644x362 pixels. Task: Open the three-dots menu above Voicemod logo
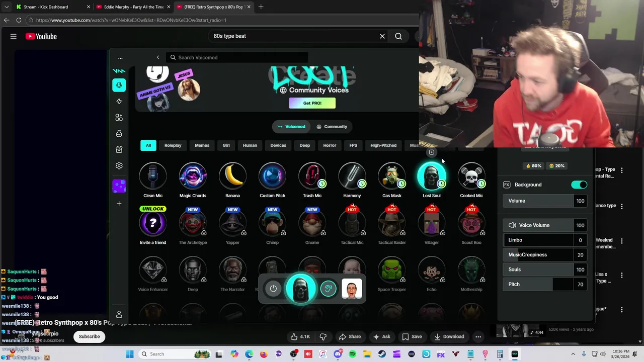coord(120,58)
